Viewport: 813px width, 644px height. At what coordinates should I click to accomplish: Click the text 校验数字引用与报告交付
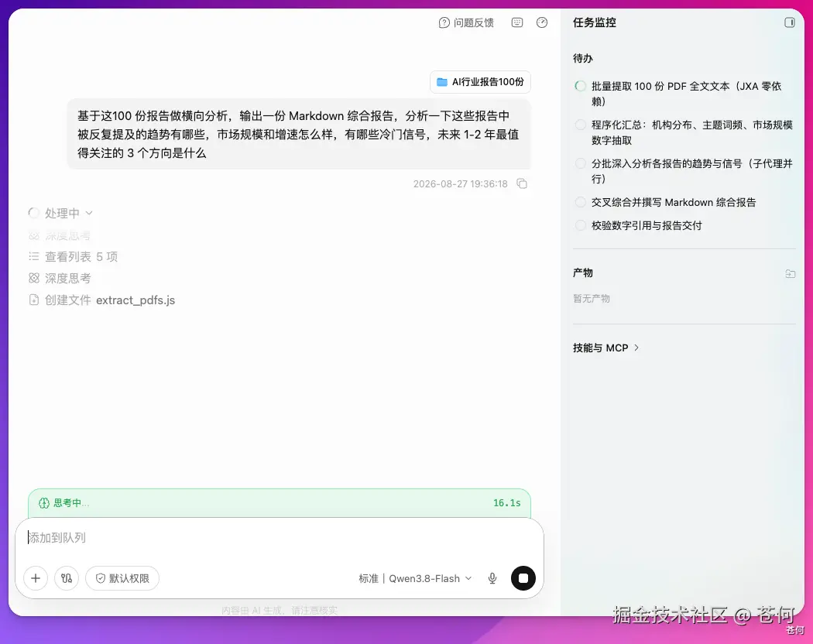(x=647, y=225)
